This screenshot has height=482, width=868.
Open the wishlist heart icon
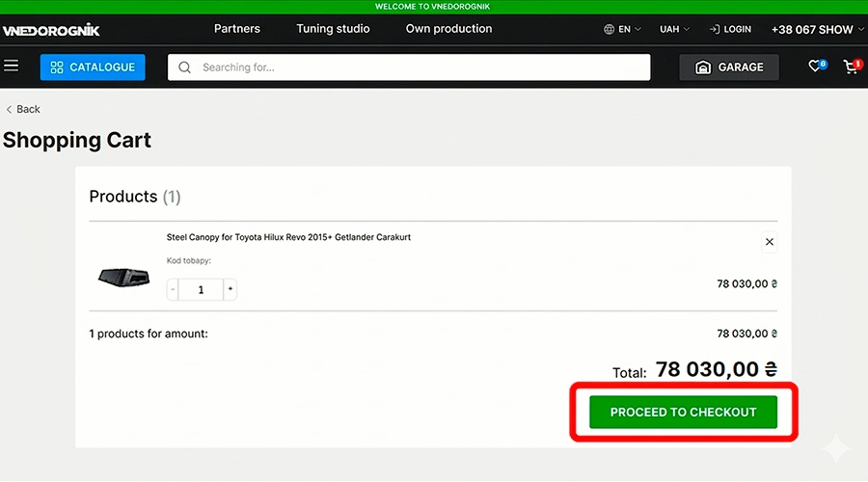pos(816,67)
